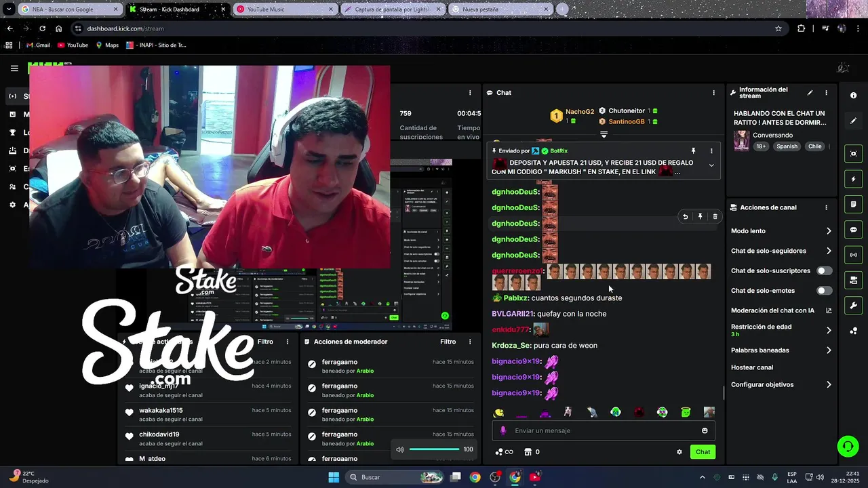Collapse the chat leaderboard handle
The image size is (868, 488).
(x=604, y=134)
